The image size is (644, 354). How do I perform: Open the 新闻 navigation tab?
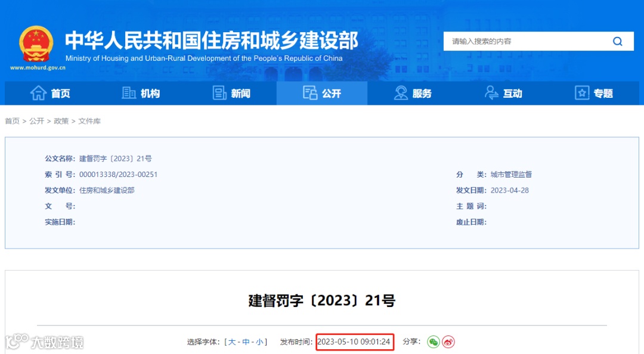pos(231,93)
